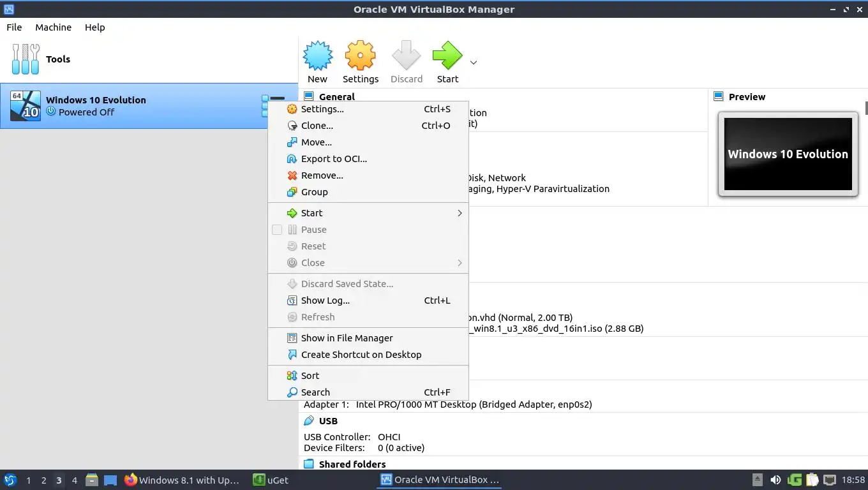The height and width of the screenshot is (490, 868).
Task: Click the magnifier icon beside Search
Action: (292, 392)
